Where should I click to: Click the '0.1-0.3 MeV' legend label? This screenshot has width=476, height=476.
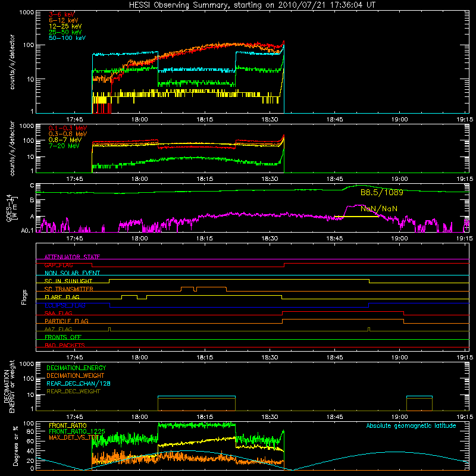(x=68, y=128)
